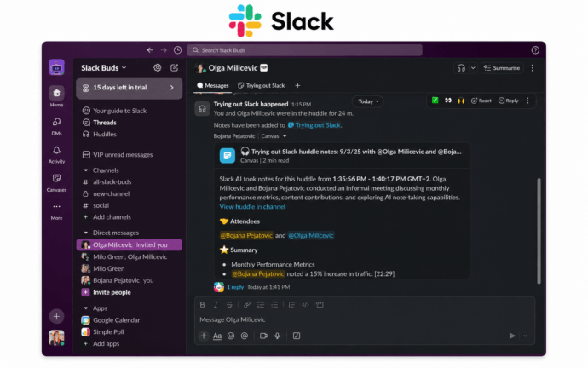Open workspace preferences gear icon

tap(157, 67)
